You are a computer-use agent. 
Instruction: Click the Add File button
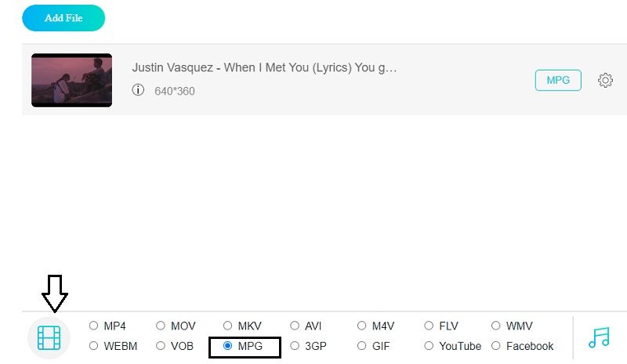(63, 18)
